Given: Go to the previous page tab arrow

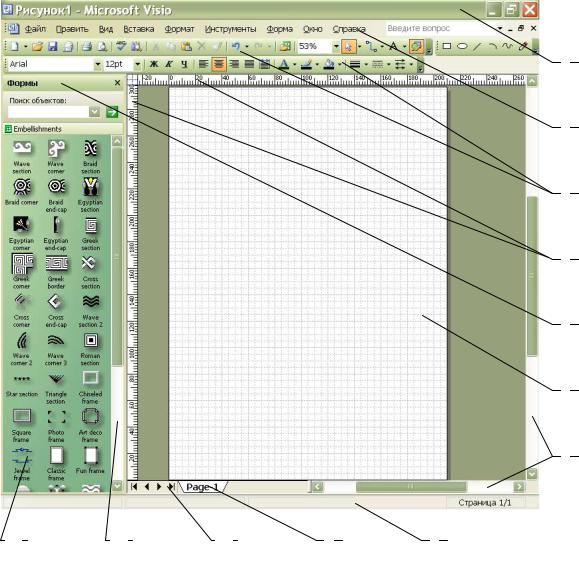Looking at the screenshot, I should [147, 487].
